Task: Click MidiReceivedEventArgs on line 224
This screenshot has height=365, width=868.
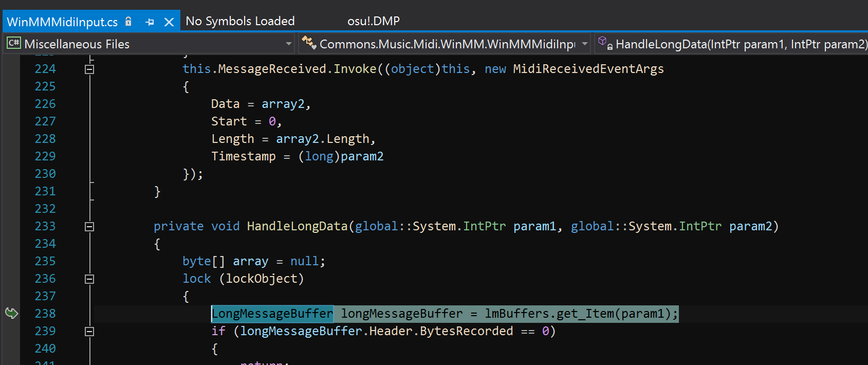Action: (588, 69)
